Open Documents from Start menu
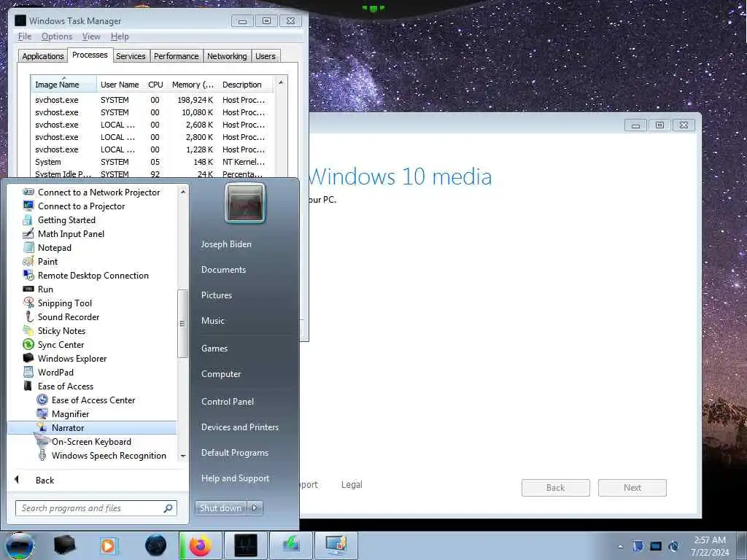 pyautogui.click(x=223, y=270)
